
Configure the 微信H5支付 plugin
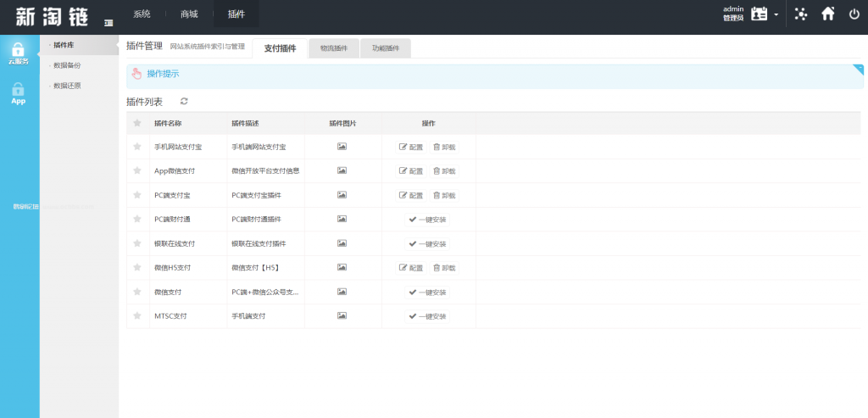pyautogui.click(x=411, y=268)
